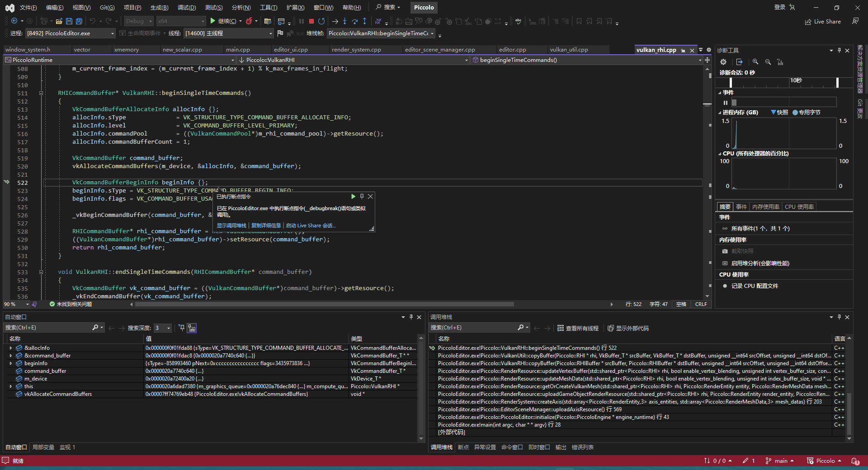The height and width of the screenshot is (470, 868).
Task: Stop debugging with the red square icon
Action: tap(311, 21)
